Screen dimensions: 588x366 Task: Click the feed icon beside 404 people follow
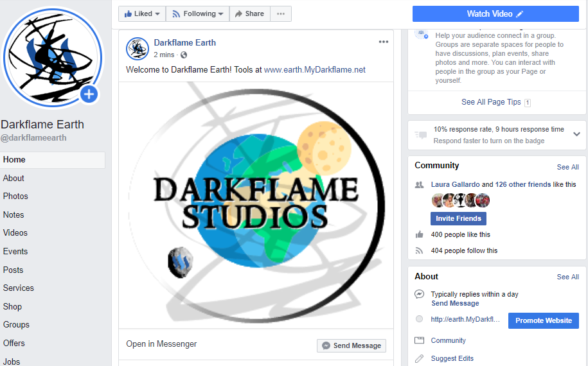(419, 250)
